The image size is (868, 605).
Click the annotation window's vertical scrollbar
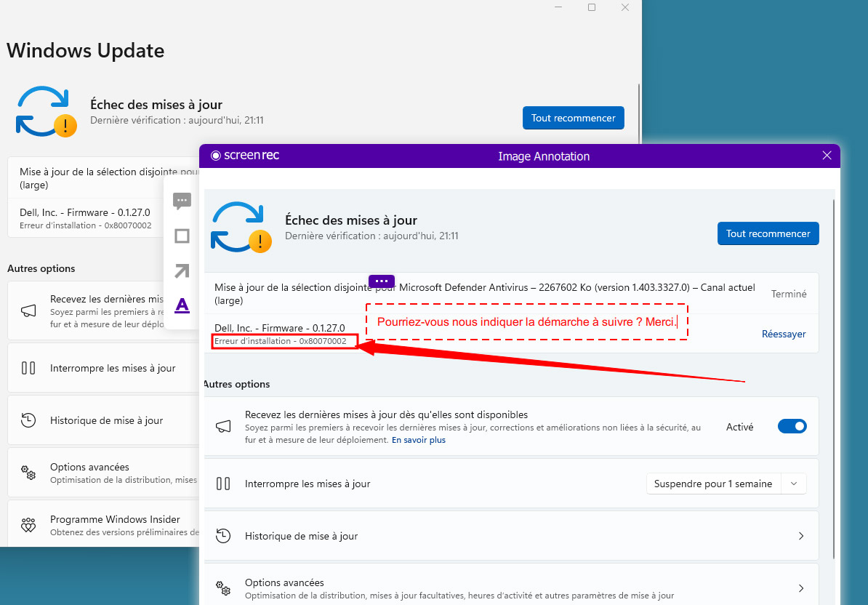pos(835,364)
